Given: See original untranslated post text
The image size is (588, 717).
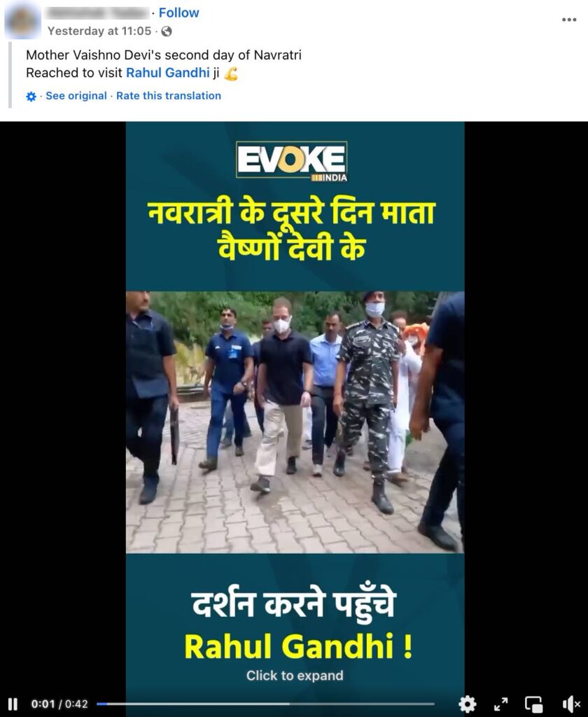Looking at the screenshot, I should pyautogui.click(x=76, y=95).
